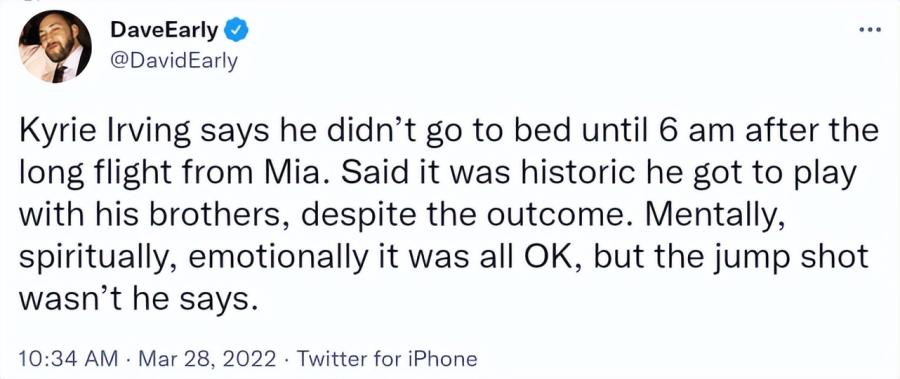Click the DaveEarly display name

click(x=164, y=31)
